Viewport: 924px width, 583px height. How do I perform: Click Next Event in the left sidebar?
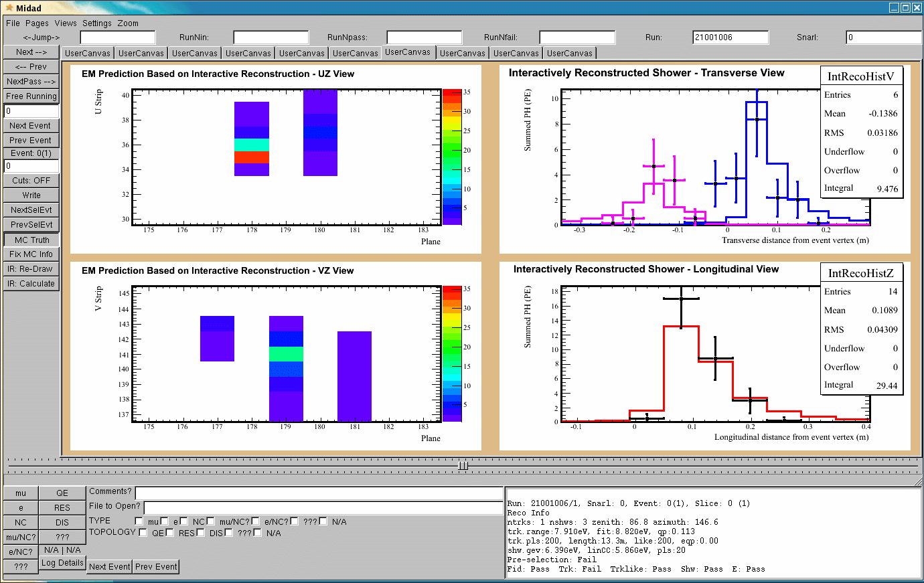pyautogui.click(x=31, y=126)
